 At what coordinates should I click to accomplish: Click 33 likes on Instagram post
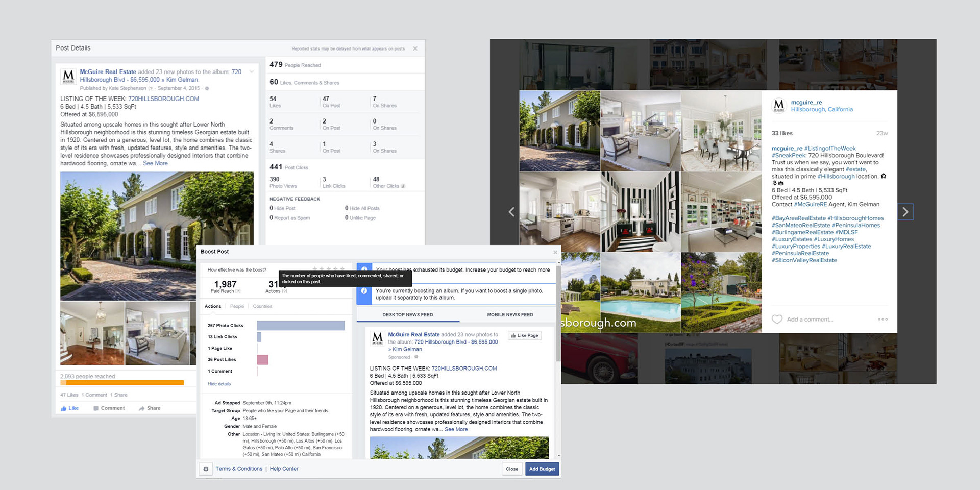(782, 133)
